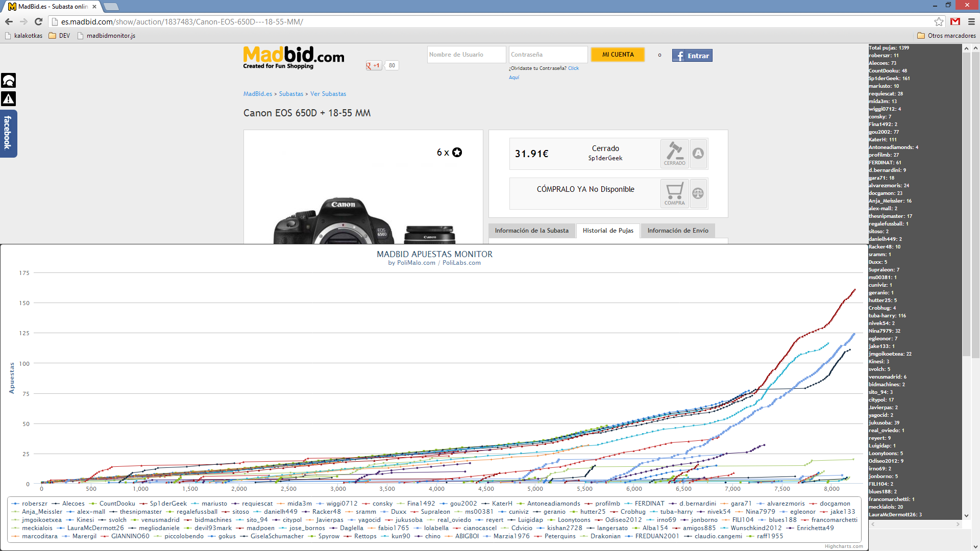Open Otros marcadores folder
This screenshot has height=551, width=980.
tap(946, 36)
